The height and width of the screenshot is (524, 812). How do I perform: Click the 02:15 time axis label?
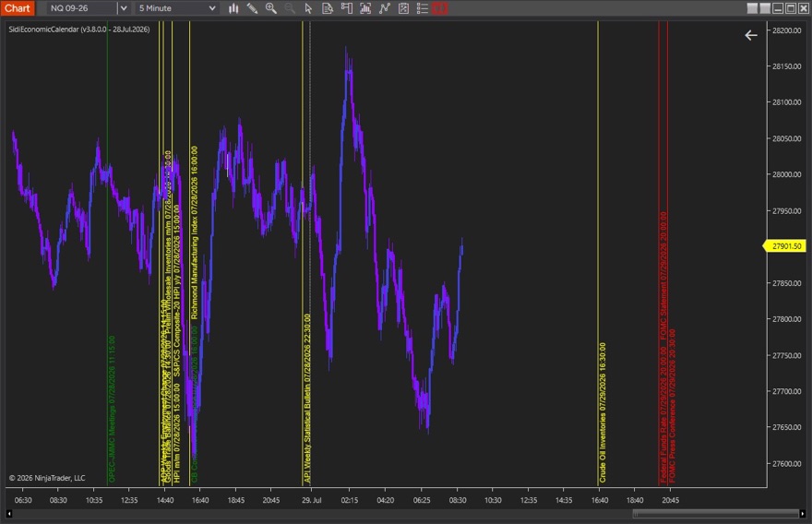[x=349, y=500]
